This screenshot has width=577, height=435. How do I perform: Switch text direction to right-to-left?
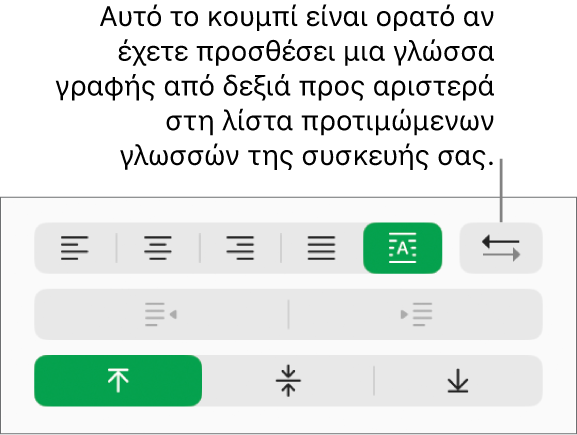tap(501, 248)
